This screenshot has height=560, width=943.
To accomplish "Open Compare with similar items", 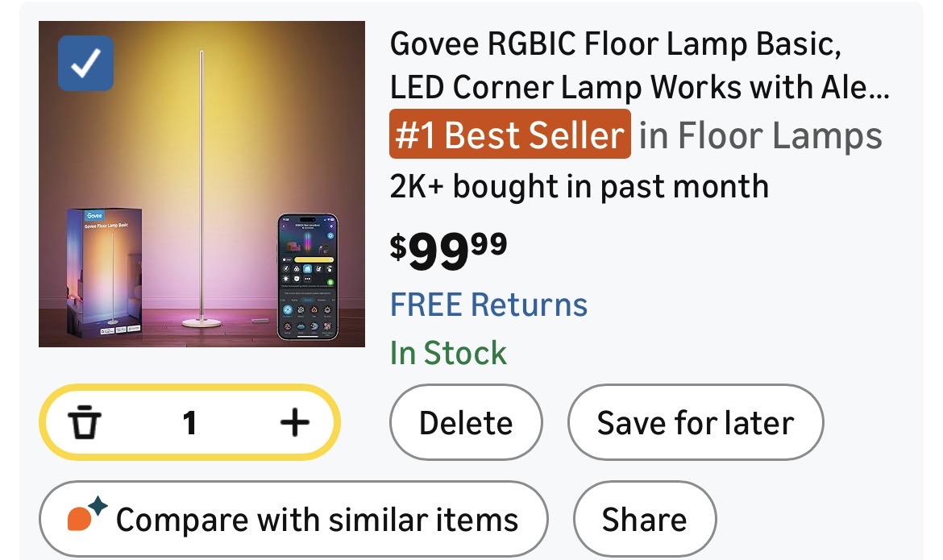I will click(294, 520).
